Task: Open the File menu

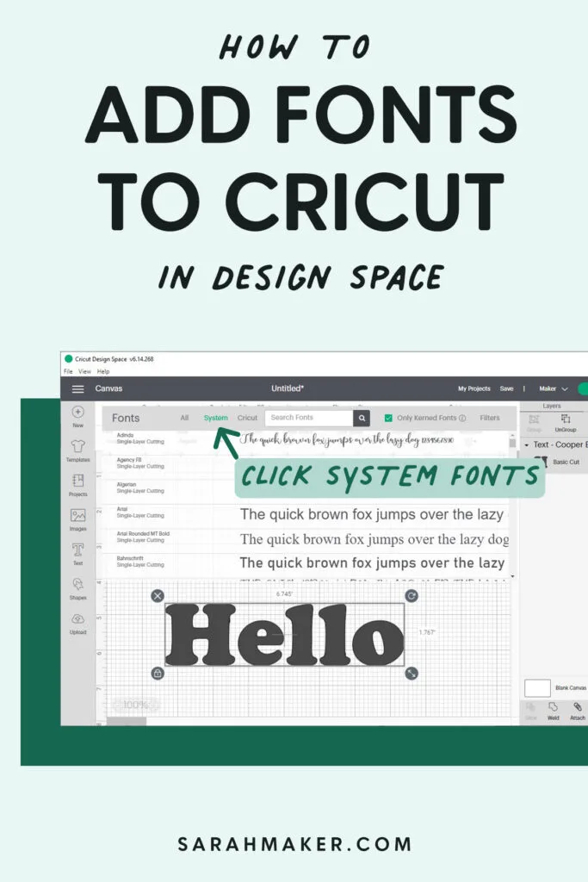Action: (x=68, y=372)
